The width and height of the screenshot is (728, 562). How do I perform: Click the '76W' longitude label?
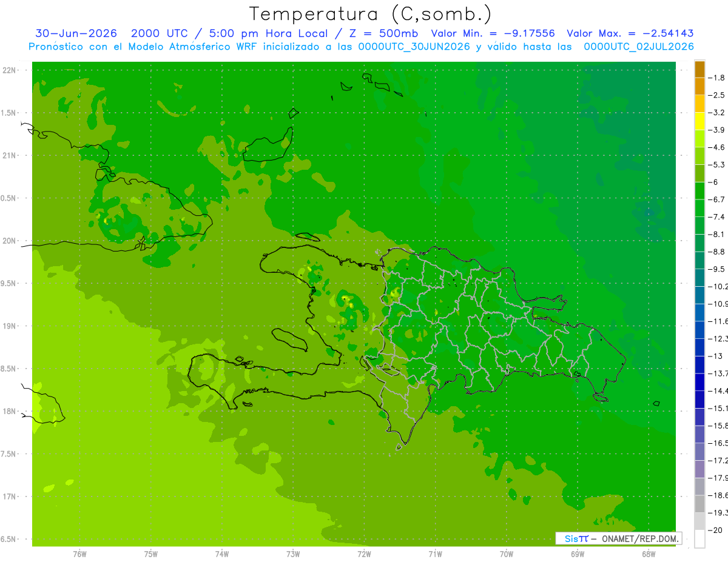pos(79,554)
